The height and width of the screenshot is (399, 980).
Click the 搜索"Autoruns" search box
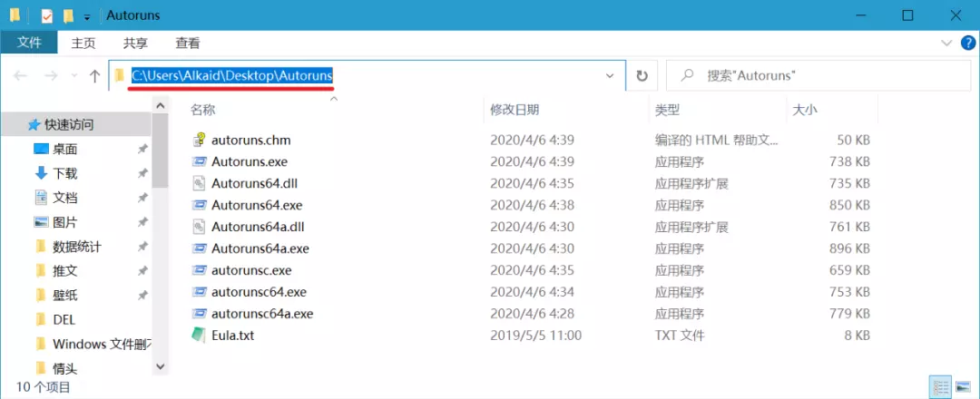[x=818, y=76]
